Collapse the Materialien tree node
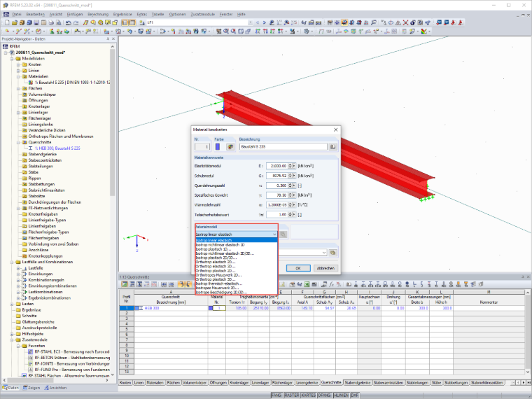Image resolution: width=532 pixels, height=399 pixels. [18, 76]
